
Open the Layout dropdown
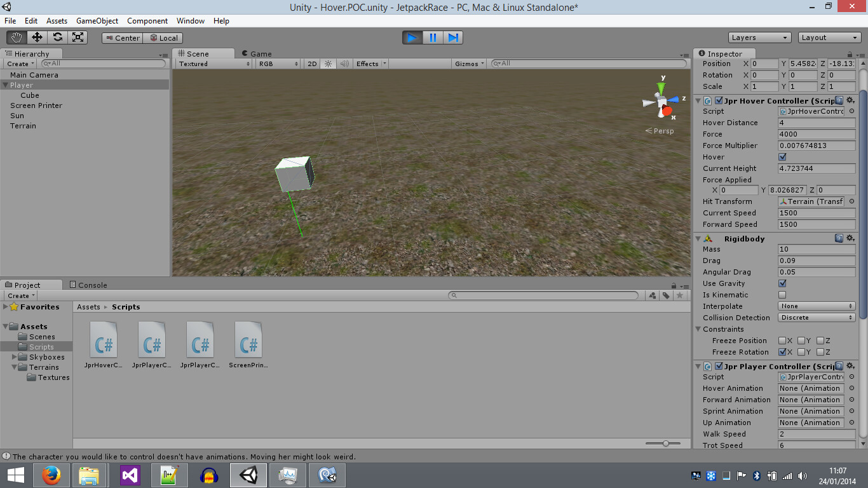coord(829,37)
